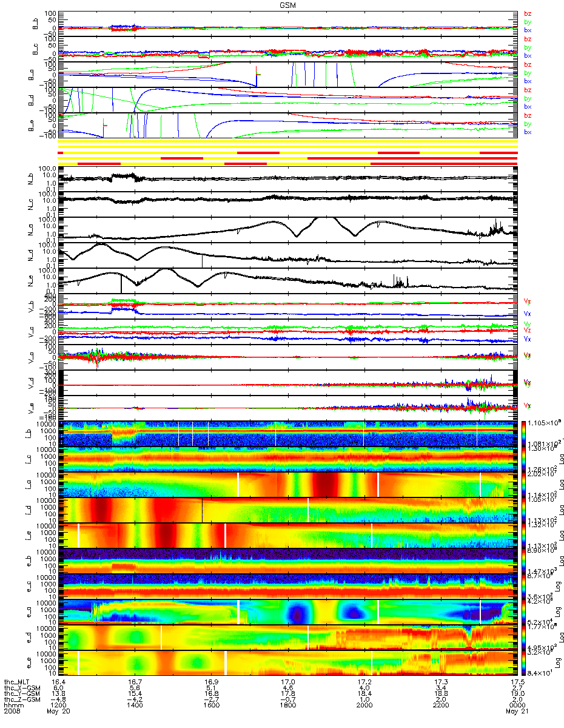
Task: Click the green by legend of B_c panel
Action: [528, 47]
